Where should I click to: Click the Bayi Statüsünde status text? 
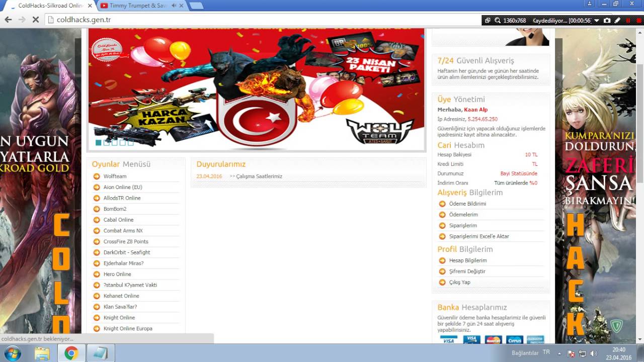pyautogui.click(x=519, y=173)
